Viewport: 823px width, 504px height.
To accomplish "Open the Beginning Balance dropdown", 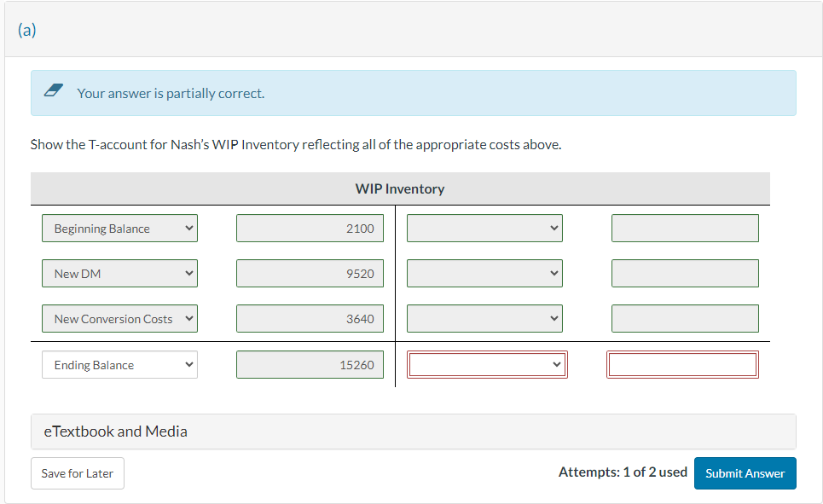I will pos(119,229).
